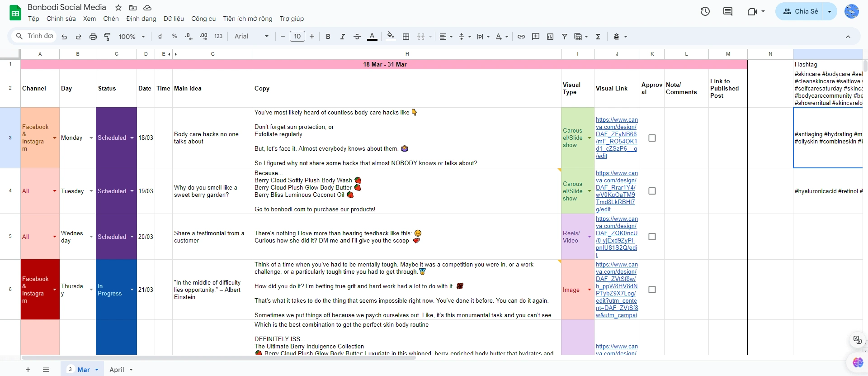Screen dimensions: 868x376
Task: Expand hidden column F arrow in header
Action: pos(176,54)
